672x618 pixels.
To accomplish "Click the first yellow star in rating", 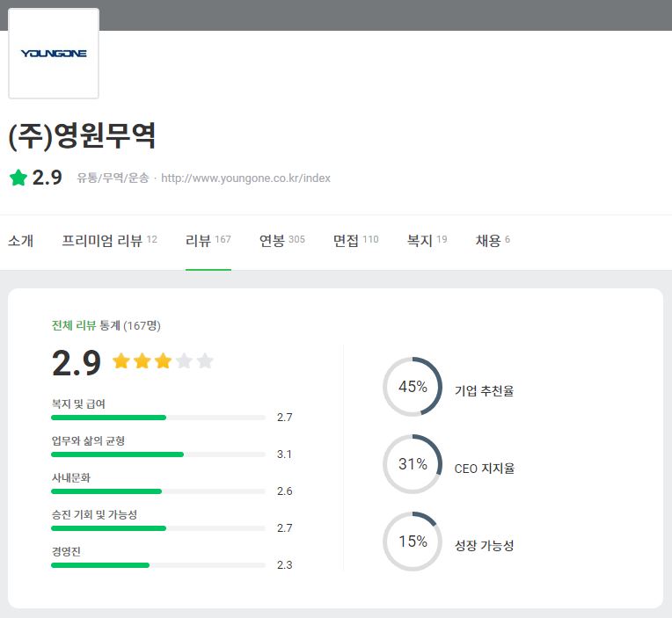I will [x=121, y=360].
